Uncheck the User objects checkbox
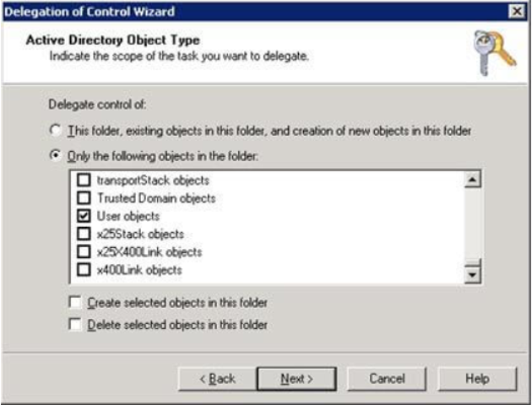 click(x=84, y=216)
